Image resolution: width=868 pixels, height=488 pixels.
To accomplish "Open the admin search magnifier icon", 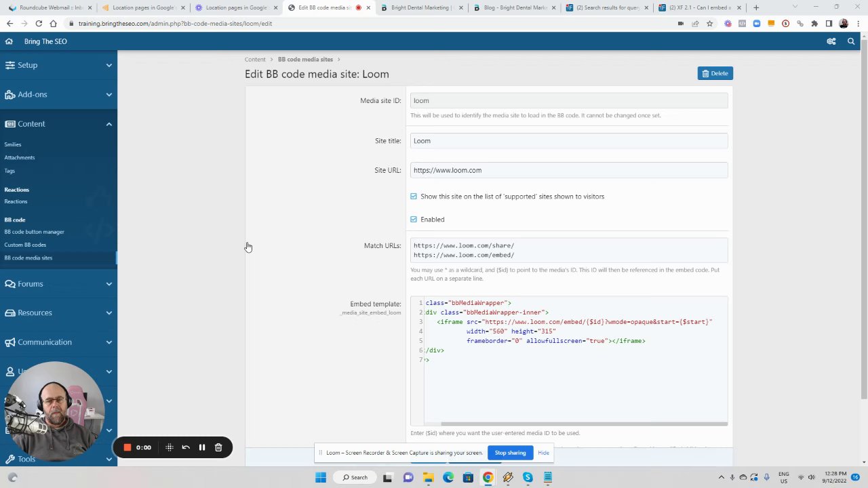I will (851, 41).
